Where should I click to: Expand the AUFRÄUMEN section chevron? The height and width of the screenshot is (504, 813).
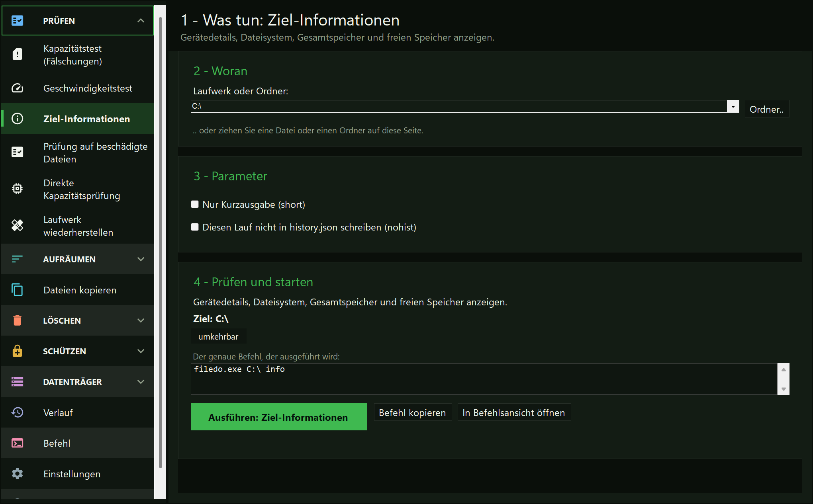pos(141,259)
